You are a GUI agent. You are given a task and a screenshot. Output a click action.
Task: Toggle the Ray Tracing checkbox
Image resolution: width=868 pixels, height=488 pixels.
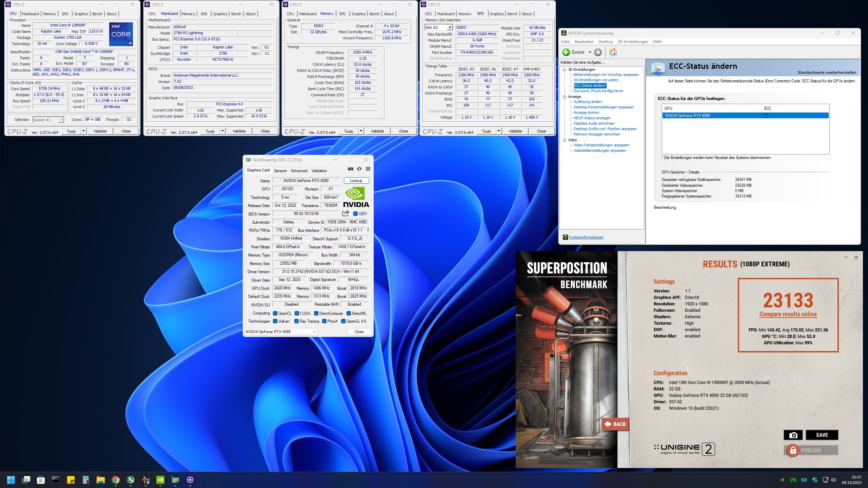297,321
